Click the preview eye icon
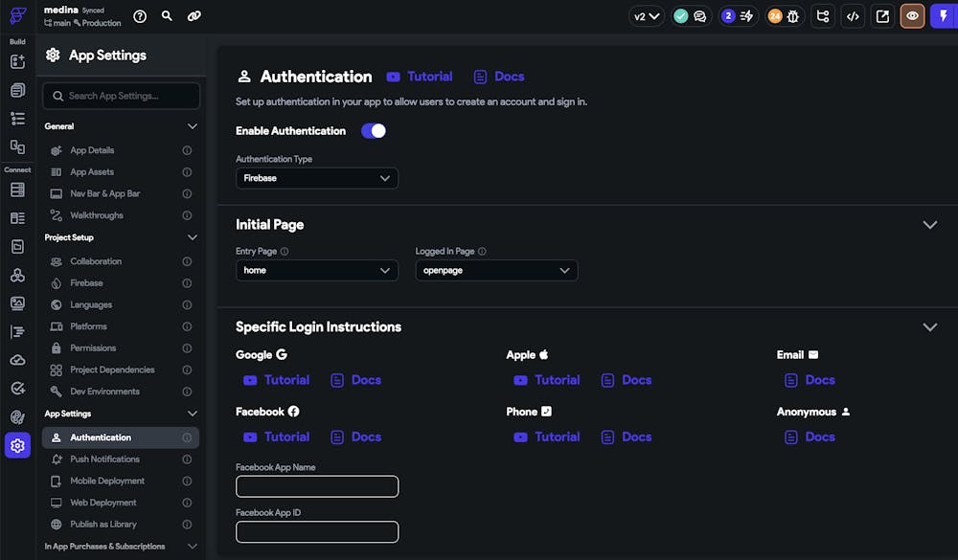Viewport: 958px width, 560px height. coord(912,16)
